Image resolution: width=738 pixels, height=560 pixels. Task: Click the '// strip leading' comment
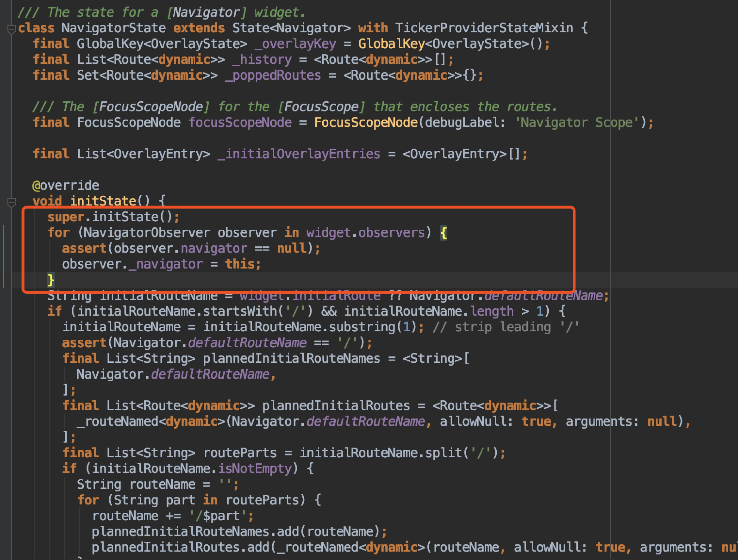506,327
